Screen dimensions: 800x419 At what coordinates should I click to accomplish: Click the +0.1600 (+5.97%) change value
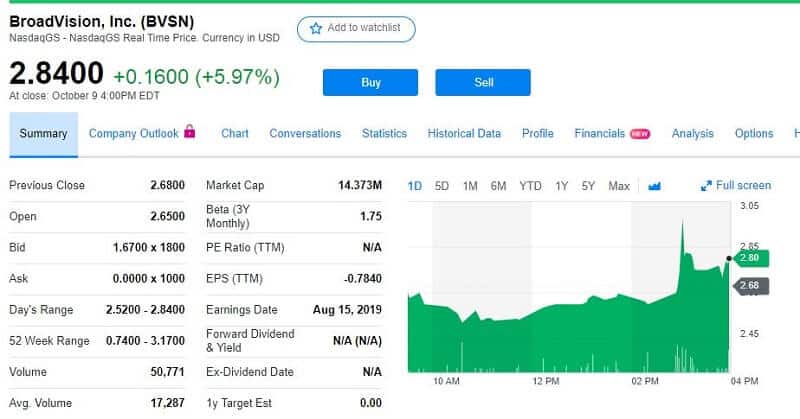196,77
